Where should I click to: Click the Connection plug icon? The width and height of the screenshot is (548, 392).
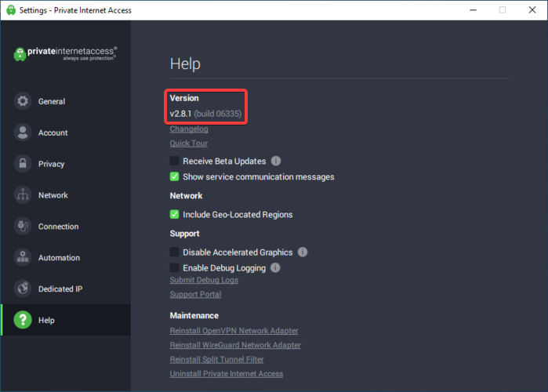23,226
